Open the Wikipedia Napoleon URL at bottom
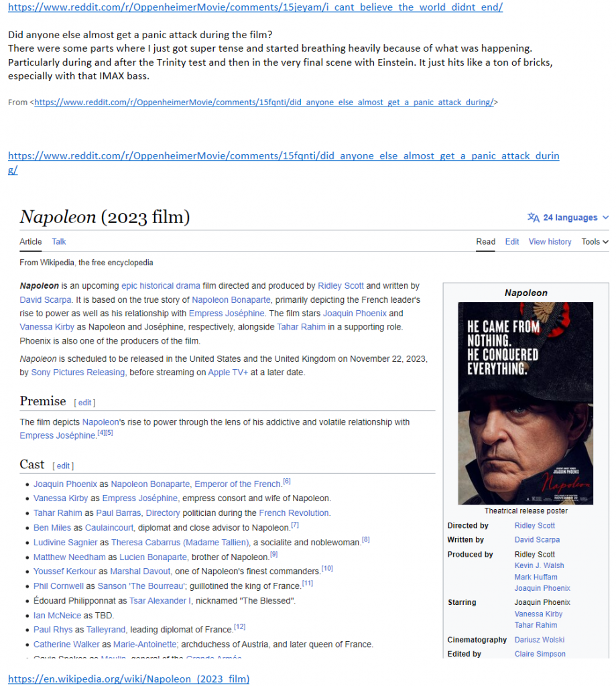This screenshot has height=686, width=616. (129, 679)
